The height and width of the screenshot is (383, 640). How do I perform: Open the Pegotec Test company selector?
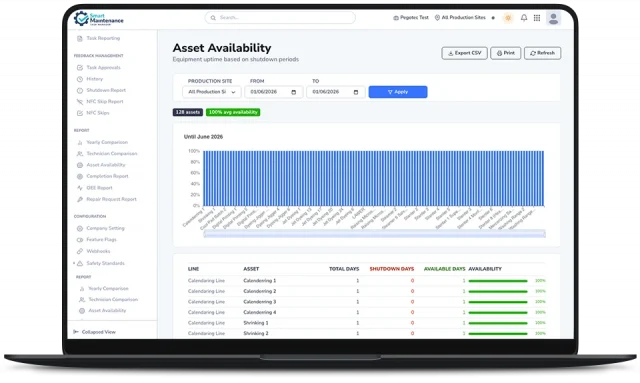pos(411,18)
